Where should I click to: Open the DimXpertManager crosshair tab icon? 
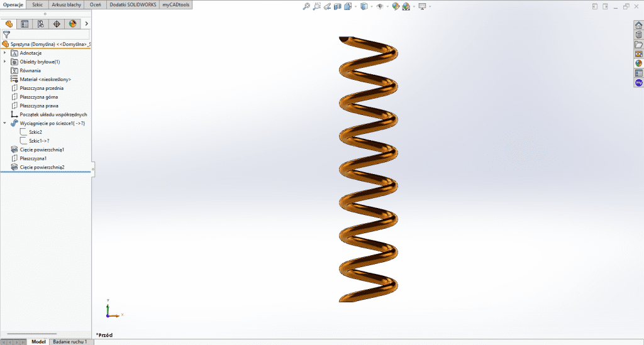(x=57, y=24)
